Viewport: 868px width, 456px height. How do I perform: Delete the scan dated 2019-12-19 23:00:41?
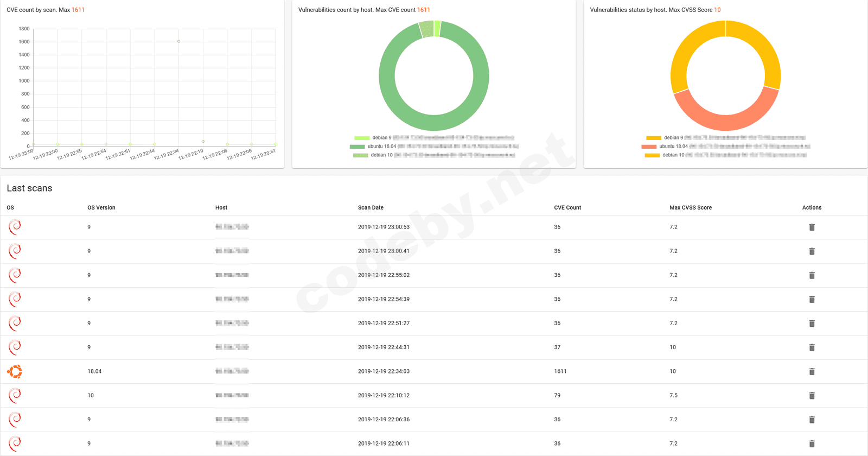point(812,251)
